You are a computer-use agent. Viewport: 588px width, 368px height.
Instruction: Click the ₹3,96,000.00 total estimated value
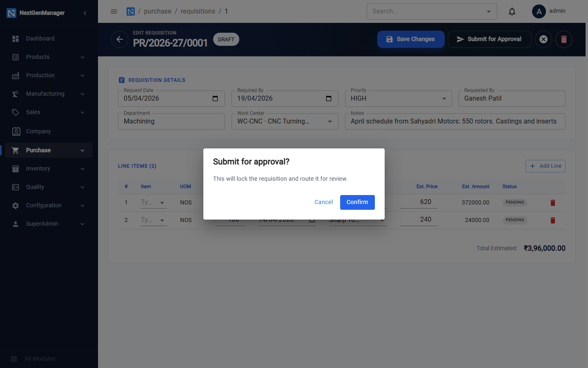point(545,249)
